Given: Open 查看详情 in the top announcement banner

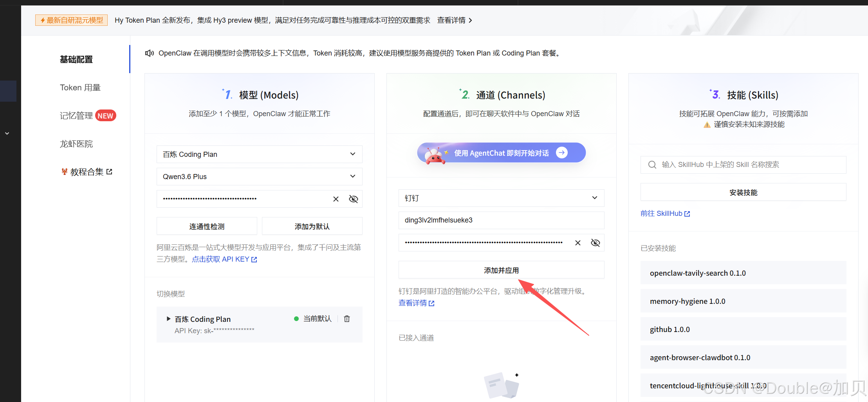Looking at the screenshot, I should pos(455,20).
